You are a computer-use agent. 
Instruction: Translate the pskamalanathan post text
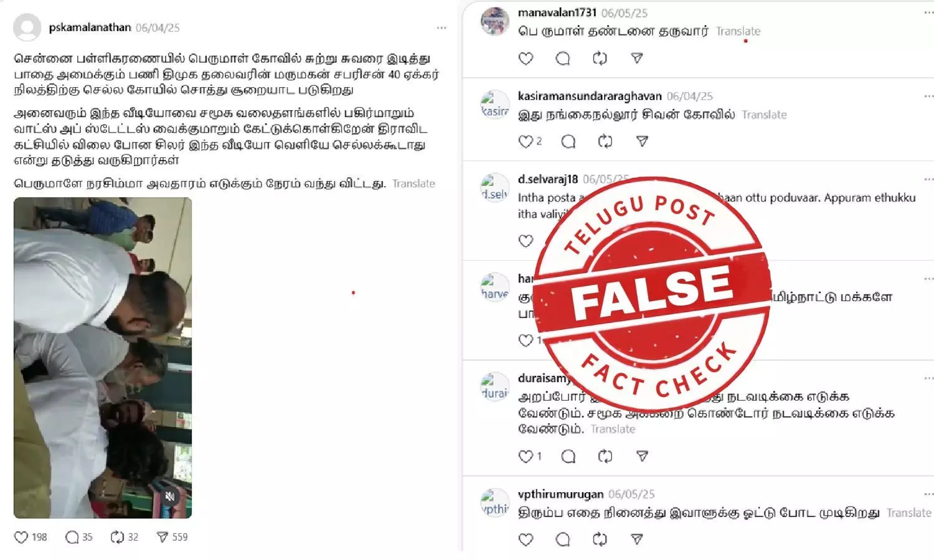413,184
